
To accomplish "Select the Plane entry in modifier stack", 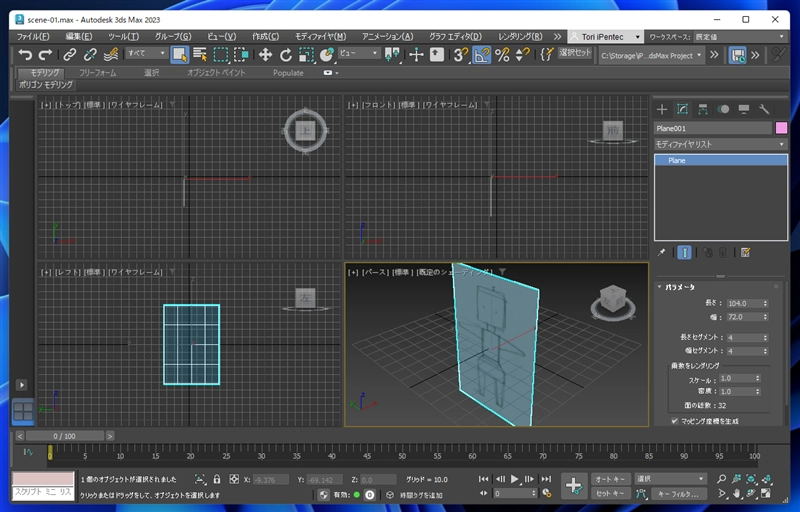I will click(720, 160).
